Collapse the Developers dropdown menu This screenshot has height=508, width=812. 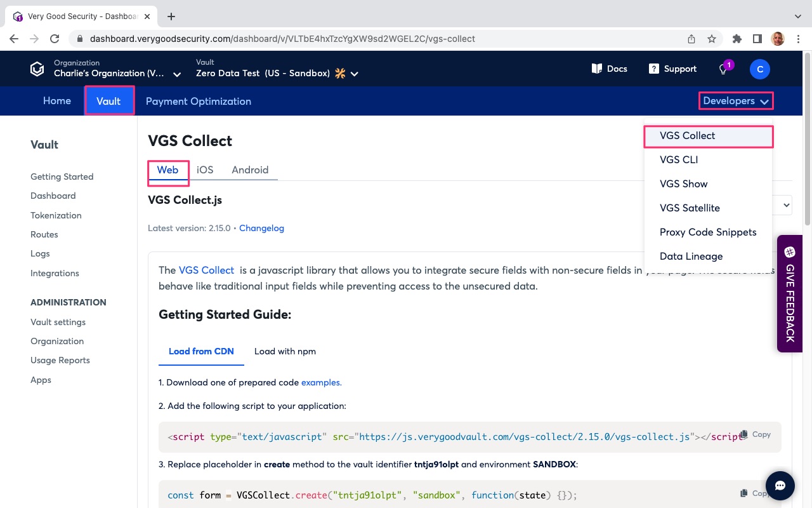pos(736,101)
